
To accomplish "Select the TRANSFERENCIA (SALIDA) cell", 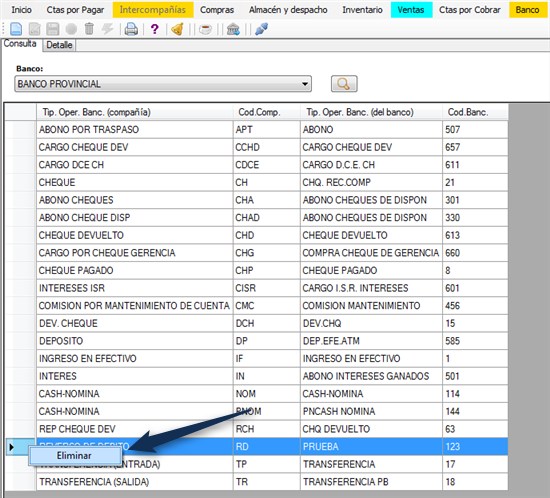I will (x=135, y=482).
